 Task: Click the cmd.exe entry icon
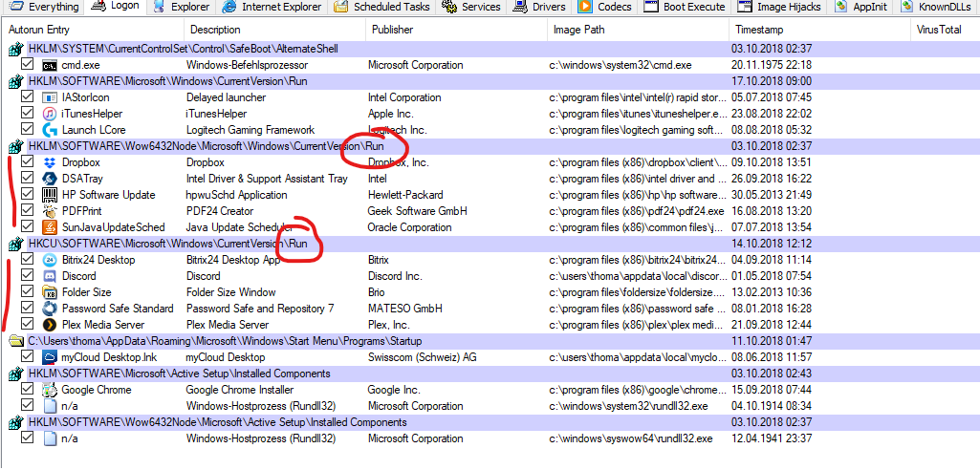(50, 65)
